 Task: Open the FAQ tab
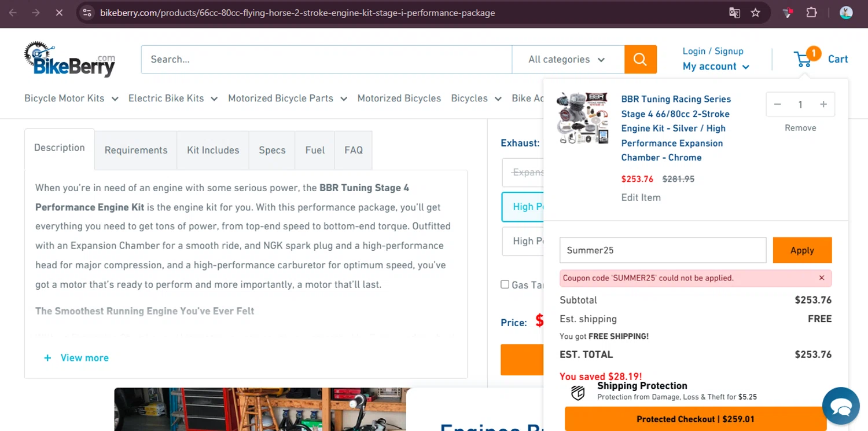[x=354, y=150]
